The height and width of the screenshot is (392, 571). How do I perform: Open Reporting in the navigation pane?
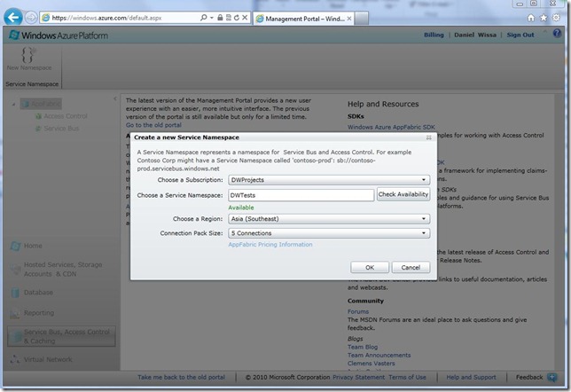39,313
